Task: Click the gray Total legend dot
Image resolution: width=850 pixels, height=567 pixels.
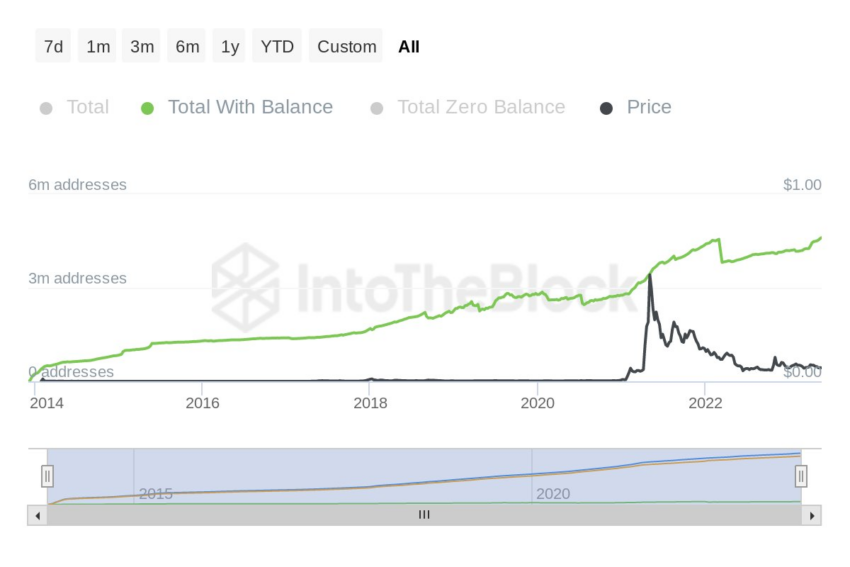Action: click(46, 108)
